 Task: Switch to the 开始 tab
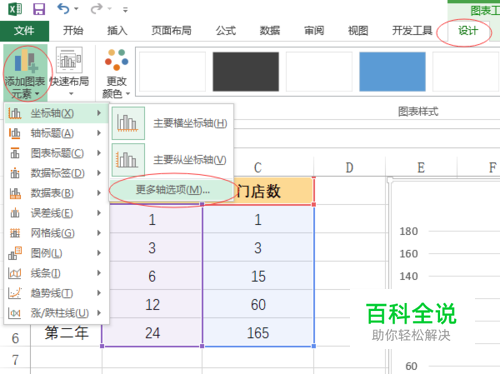coord(73,31)
